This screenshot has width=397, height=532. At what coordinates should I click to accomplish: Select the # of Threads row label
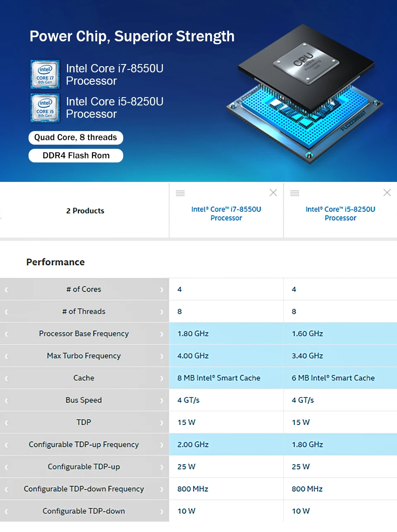pyautogui.click(x=84, y=312)
